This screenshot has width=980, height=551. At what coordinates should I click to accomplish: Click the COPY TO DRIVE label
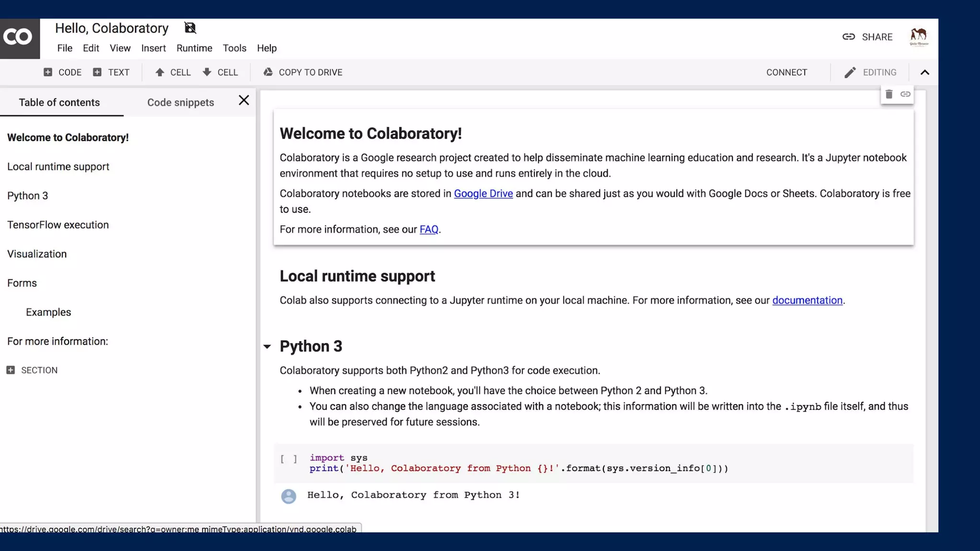[x=311, y=72]
